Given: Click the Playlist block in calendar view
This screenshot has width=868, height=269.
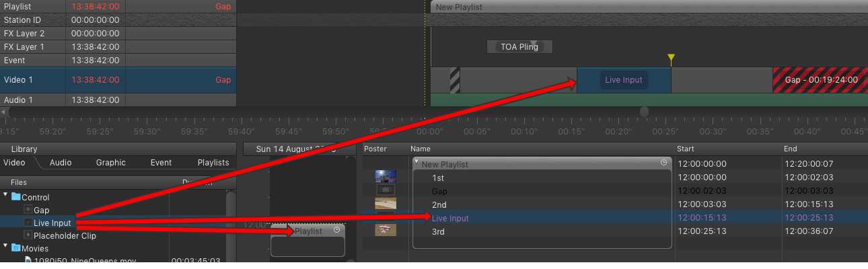Looking at the screenshot, I should click(308, 240).
